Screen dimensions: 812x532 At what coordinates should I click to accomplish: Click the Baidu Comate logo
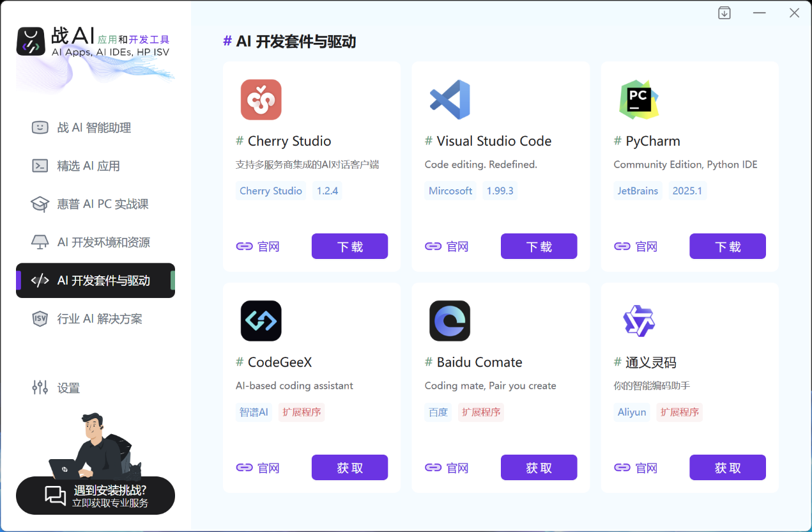[x=450, y=320]
